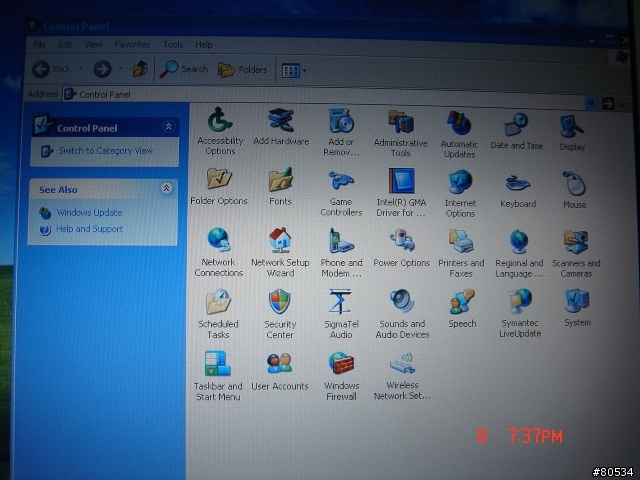Viewport: 640px width, 480px height.
Task: Collapse the Control Panel side pane
Action: pos(169,127)
